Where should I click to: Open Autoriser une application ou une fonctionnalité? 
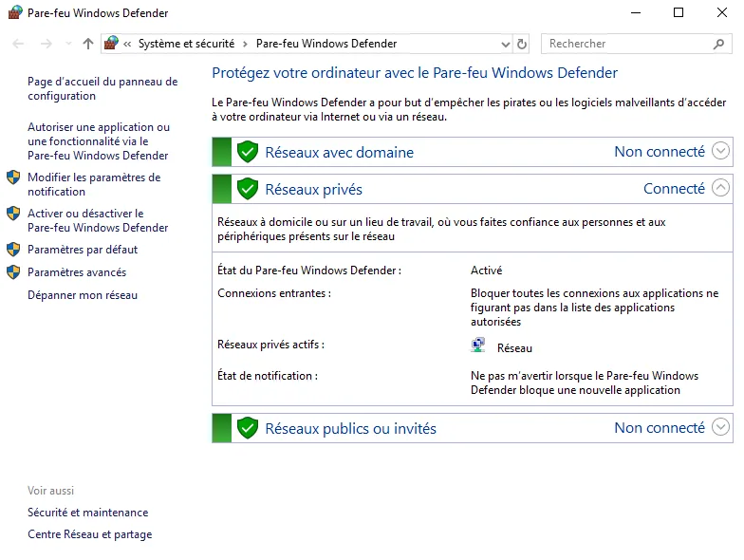click(99, 141)
